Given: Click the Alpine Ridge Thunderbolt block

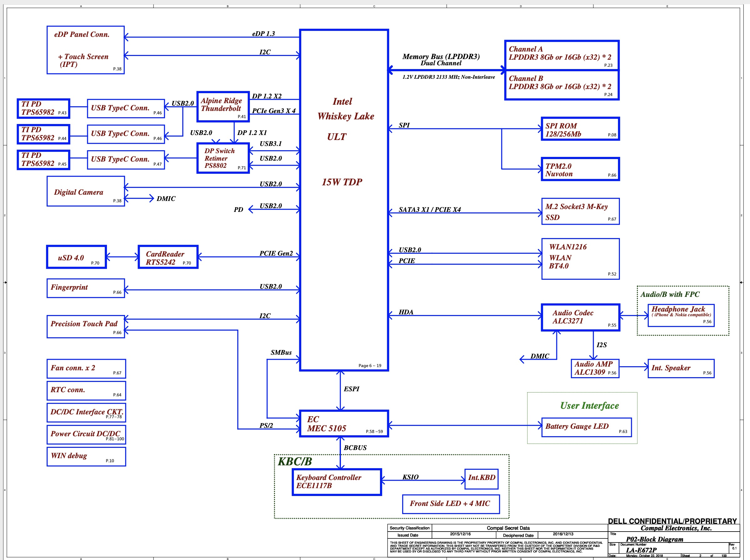Looking at the screenshot, I should 223,107.
